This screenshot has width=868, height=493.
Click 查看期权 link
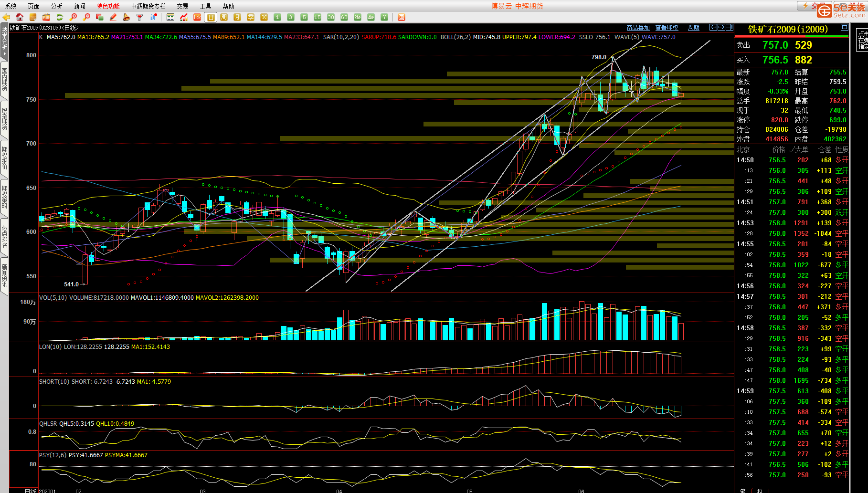pos(667,28)
